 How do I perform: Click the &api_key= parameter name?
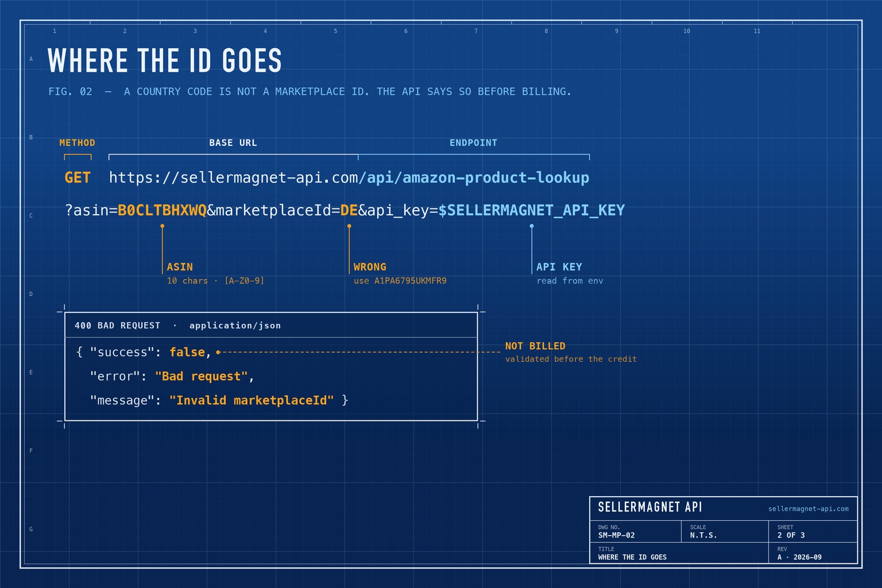399,210
